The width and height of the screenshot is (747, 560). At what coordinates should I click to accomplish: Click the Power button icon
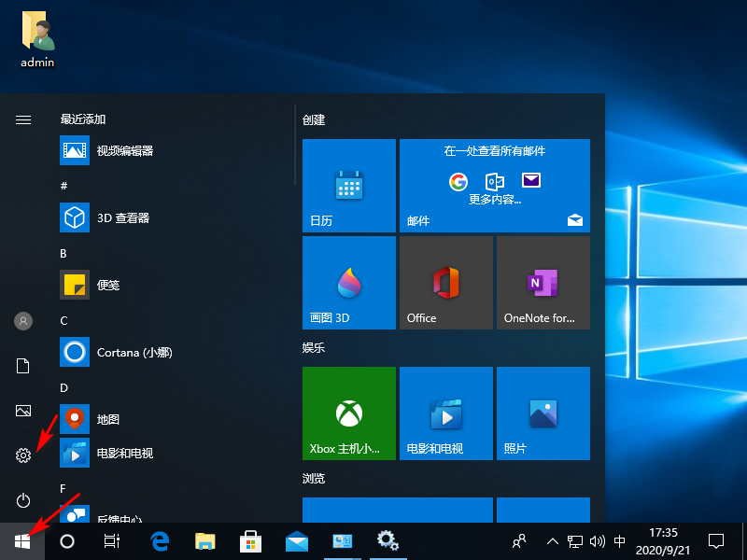23,500
